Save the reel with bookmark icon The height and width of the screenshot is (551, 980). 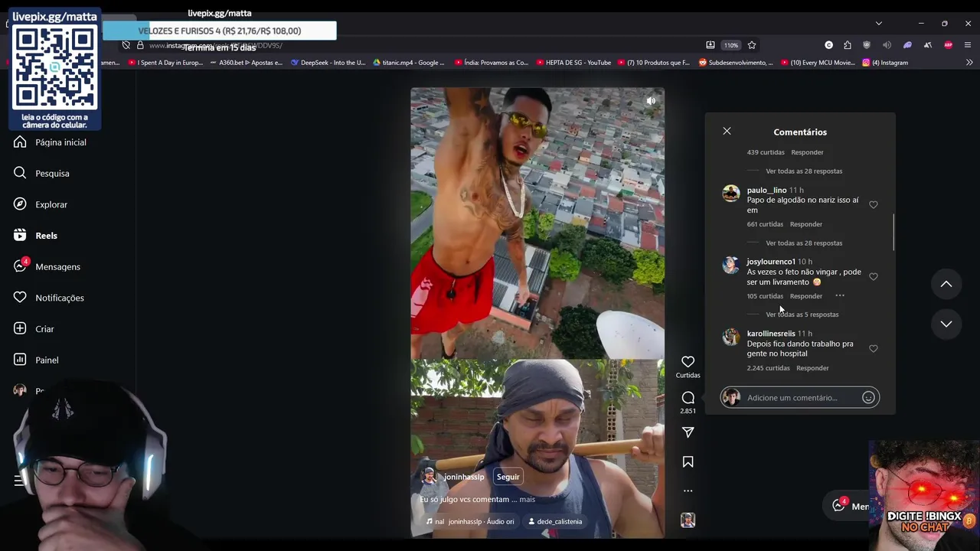688,461
